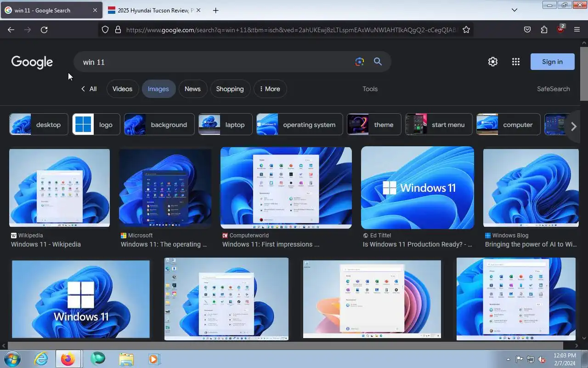Switch to News results
This screenshot has width=588, height=368.
click(x=192, y=89)
